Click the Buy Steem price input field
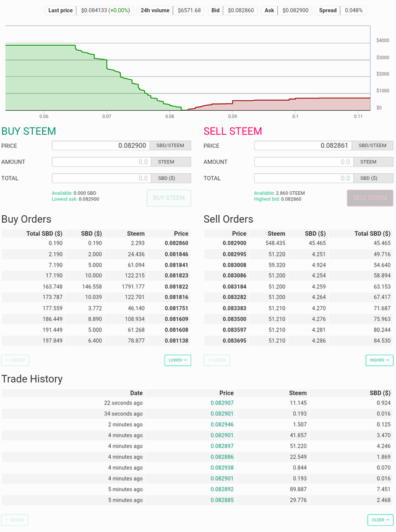 pyautogui.click(x=101, y=145)
